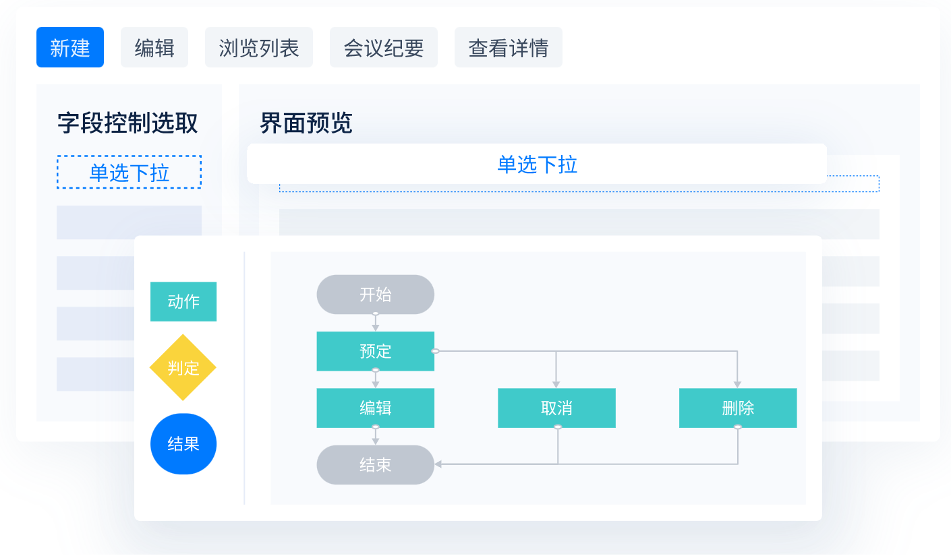The image size is (951, 560).
Task: Select the yellow 判定 diamond shape
Action: (x=183, y=368)
